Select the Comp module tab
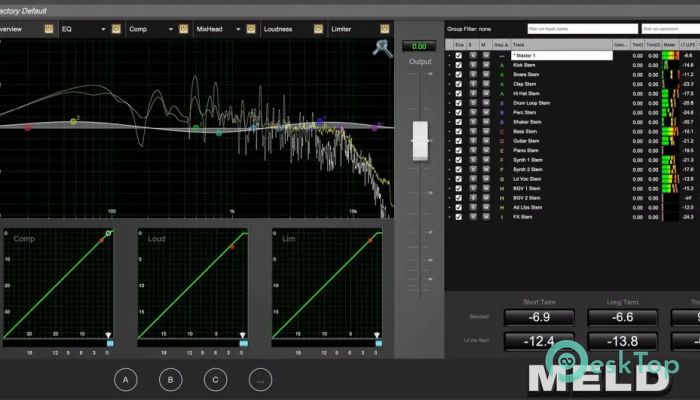 144,30
